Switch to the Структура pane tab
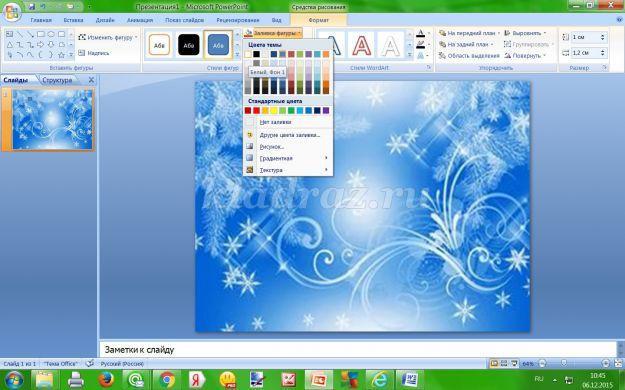 tap(57, 80)
